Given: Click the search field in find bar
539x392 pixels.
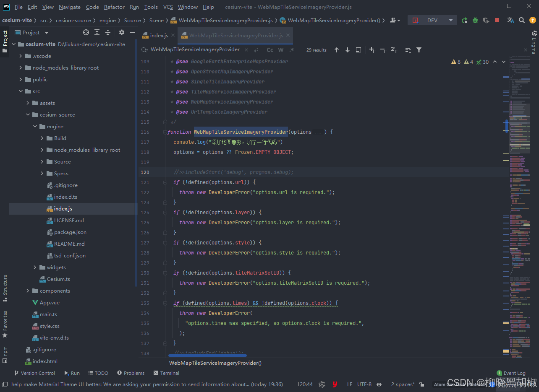Looking at the screenshot, I should click(x=195, y=49).
